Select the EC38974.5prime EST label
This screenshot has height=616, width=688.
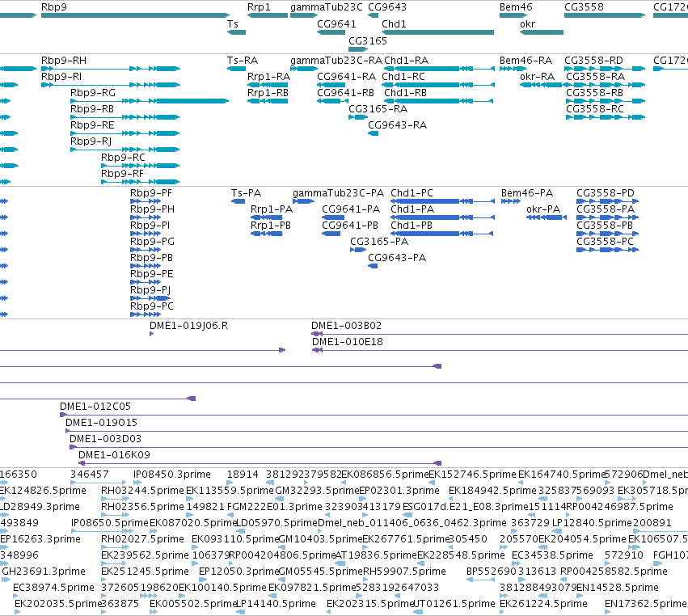(x=53, y=587)
